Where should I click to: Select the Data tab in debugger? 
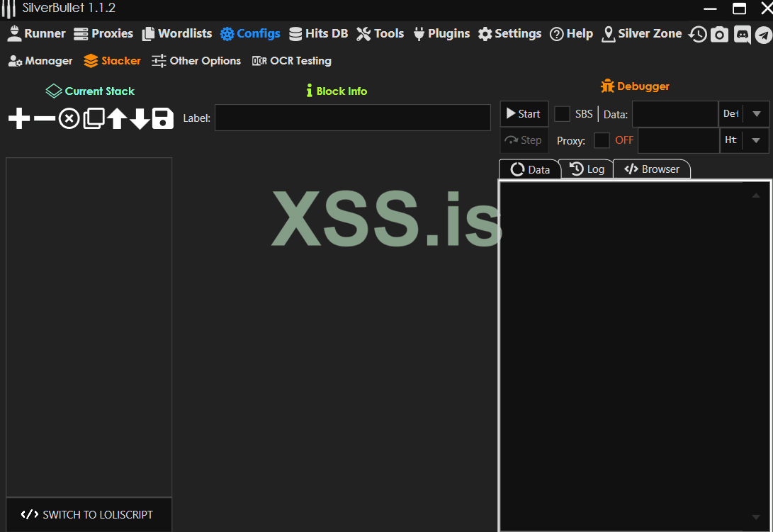[x=530, y=169]
